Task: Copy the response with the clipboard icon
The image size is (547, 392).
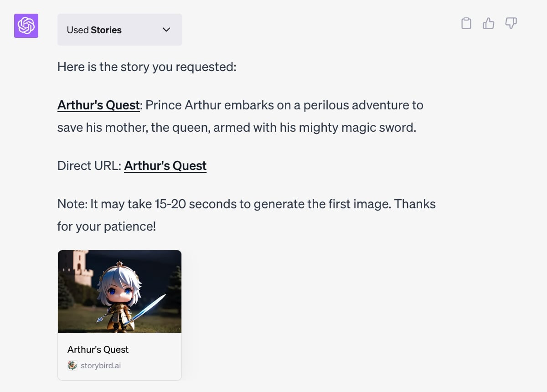Action: (x=466, y=23)
